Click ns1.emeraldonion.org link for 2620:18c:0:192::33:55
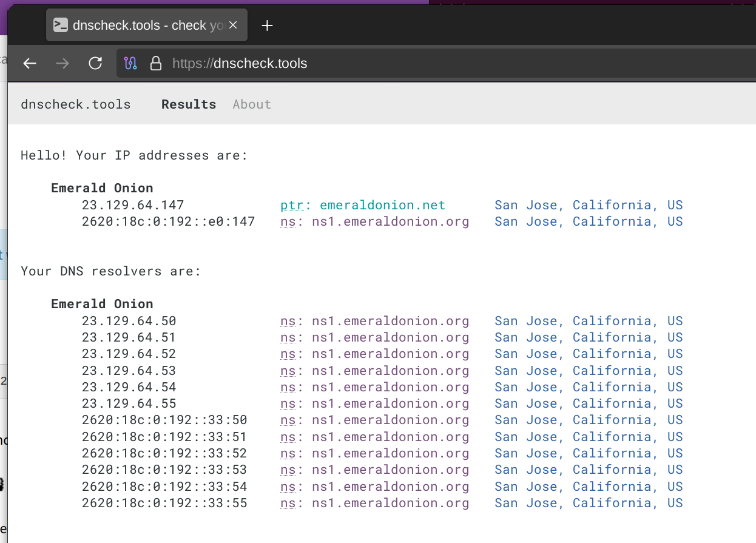756x543 pixels. tap(375, 503)
